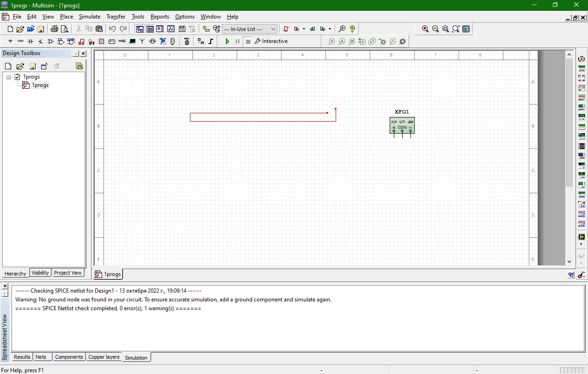
Task: Place a voltage probe from the toolbar
Action: coord(331,42)
